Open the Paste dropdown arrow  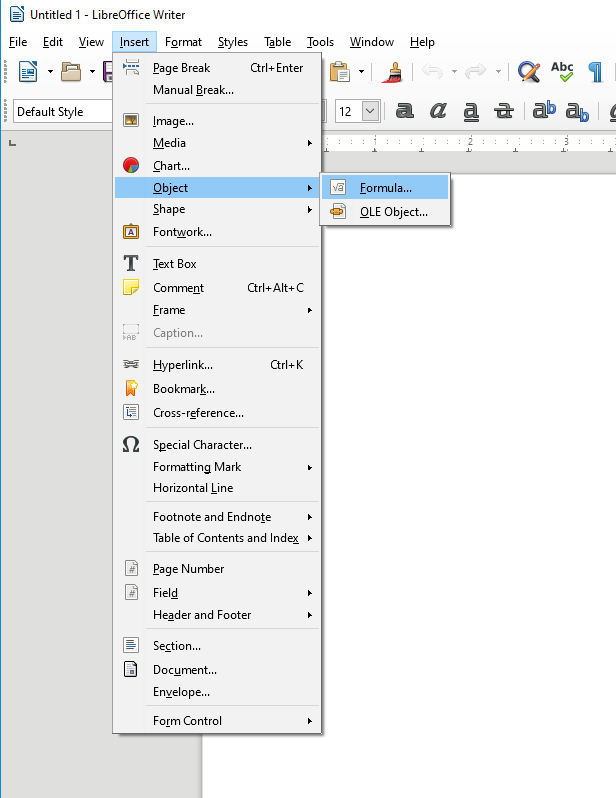click(x=361, y=72)
